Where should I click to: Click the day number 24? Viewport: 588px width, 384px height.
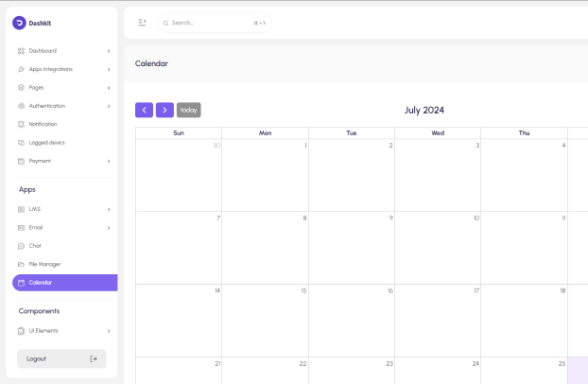pos(476,364)
